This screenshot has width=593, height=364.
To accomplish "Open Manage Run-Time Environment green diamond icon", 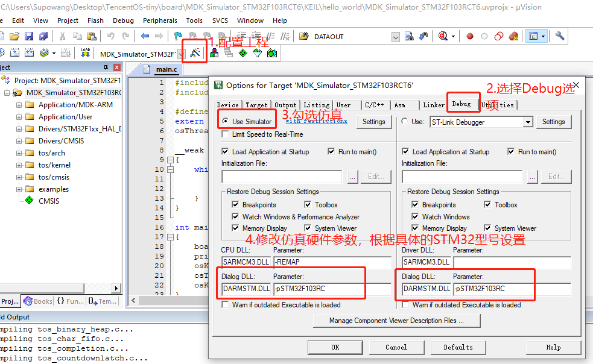I will tap(243, 53).
